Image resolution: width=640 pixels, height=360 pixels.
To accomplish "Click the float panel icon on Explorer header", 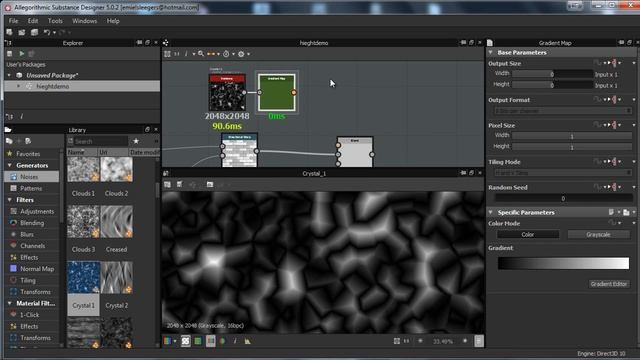I will (x=147, y=42).
